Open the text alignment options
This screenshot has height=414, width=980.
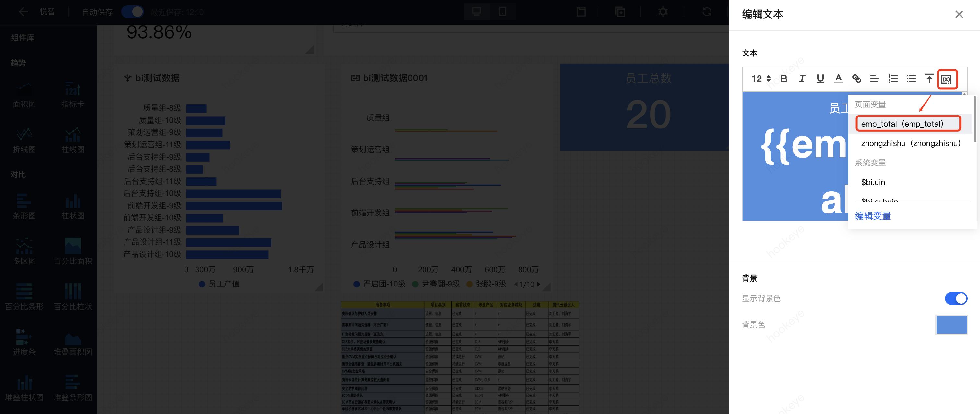tap(874, 79)
